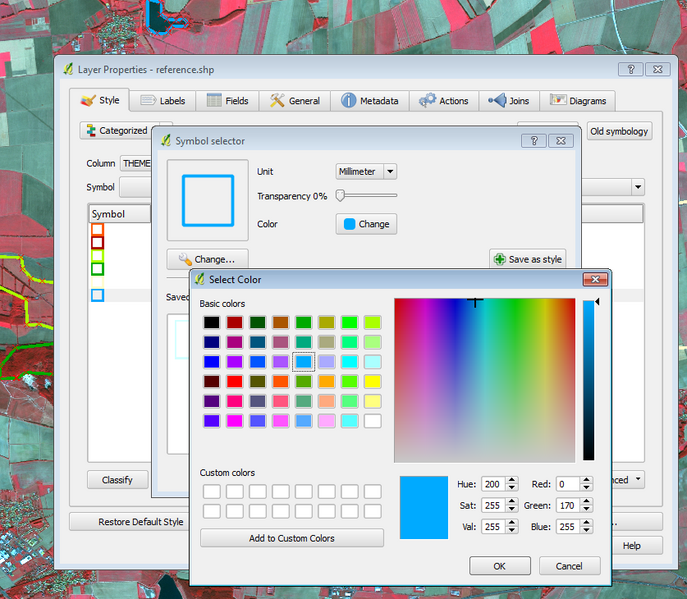
Task: Click the Color Change button
Action: [366, 224]
